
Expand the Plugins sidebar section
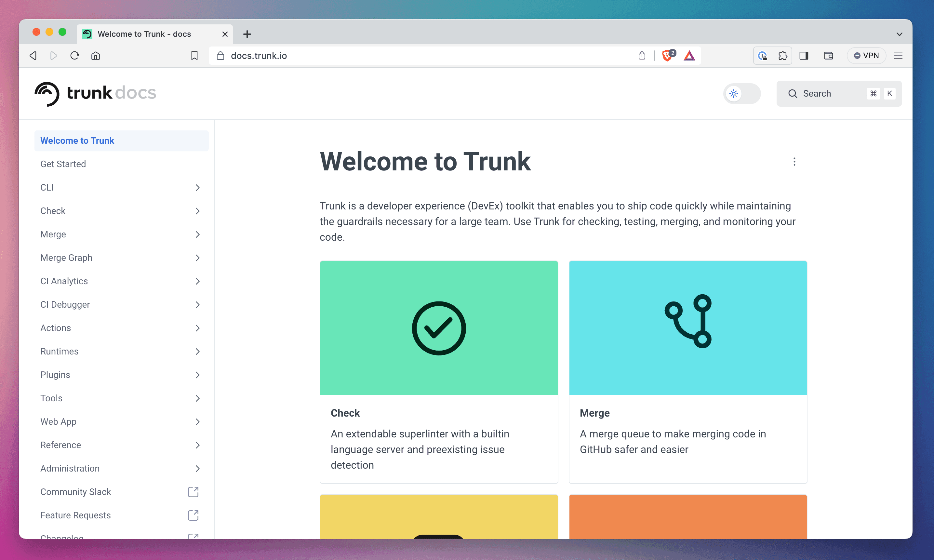197,375
